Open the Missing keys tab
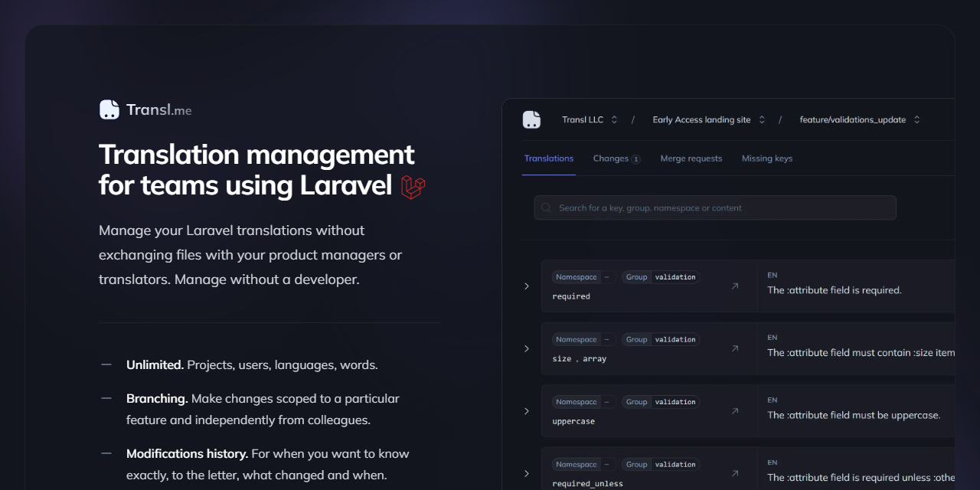 pos(766,158)
